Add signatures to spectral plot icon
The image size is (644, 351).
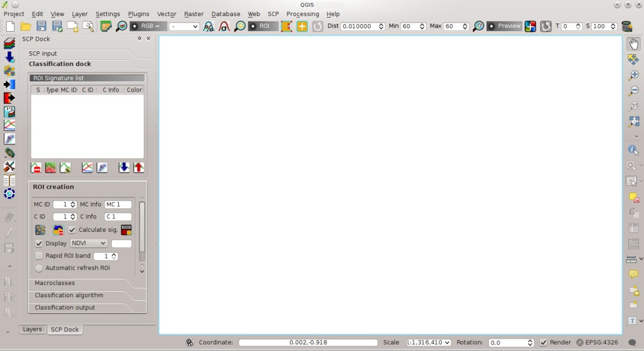(x=87, y=168)
